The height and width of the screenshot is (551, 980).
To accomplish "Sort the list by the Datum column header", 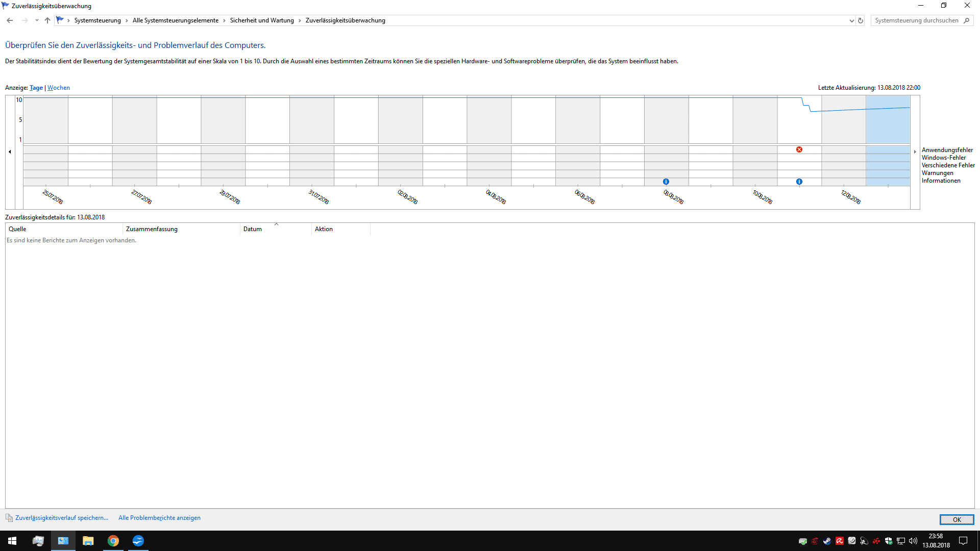I will (253, 229).
